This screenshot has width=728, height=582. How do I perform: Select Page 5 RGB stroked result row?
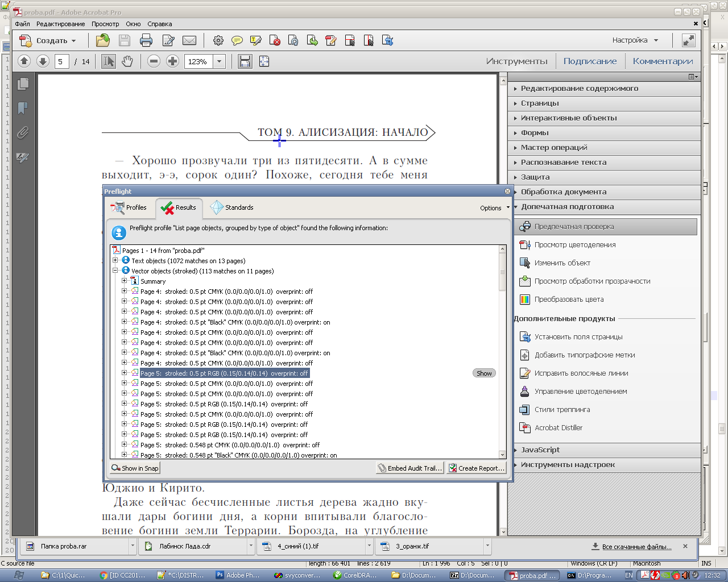(x=224, y=373)
